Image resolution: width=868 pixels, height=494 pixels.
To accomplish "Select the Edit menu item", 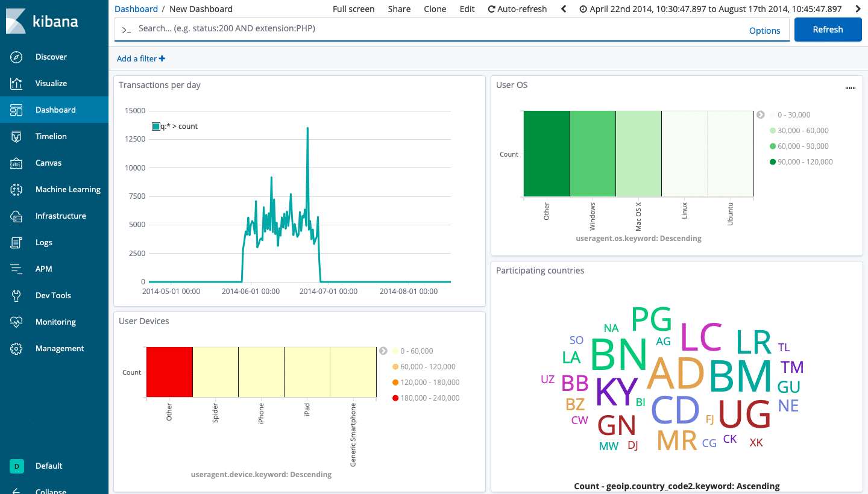I will 467,9.
